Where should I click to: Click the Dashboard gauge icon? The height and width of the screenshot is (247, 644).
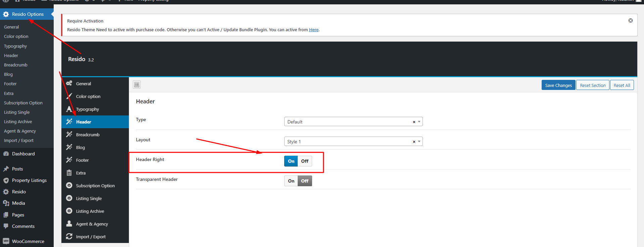pos(6,154)
